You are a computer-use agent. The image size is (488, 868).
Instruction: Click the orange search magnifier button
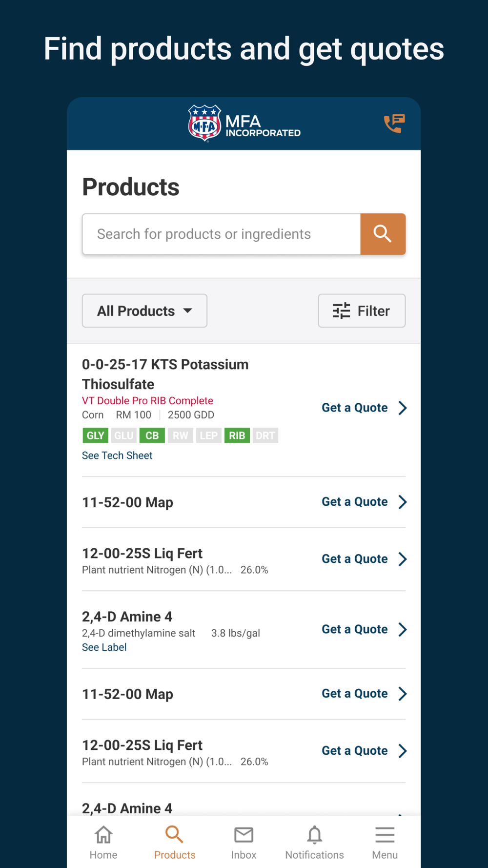(x=383, y=234)
